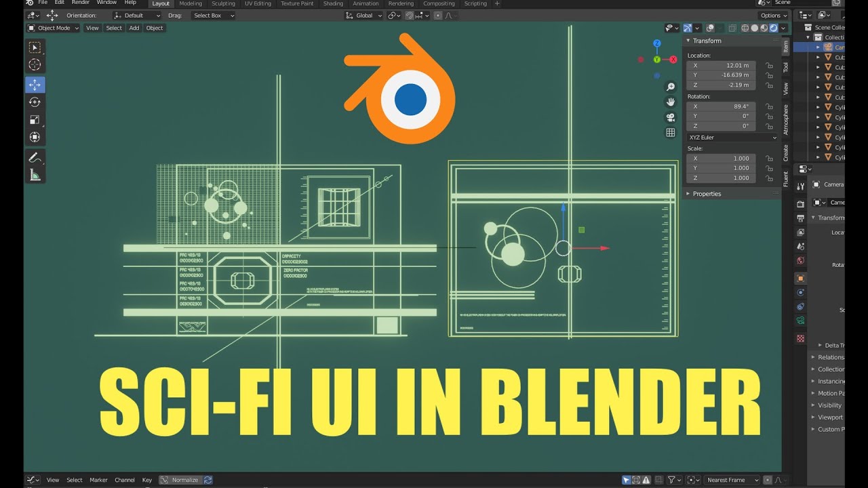Open the viewport Add menu

134,28
